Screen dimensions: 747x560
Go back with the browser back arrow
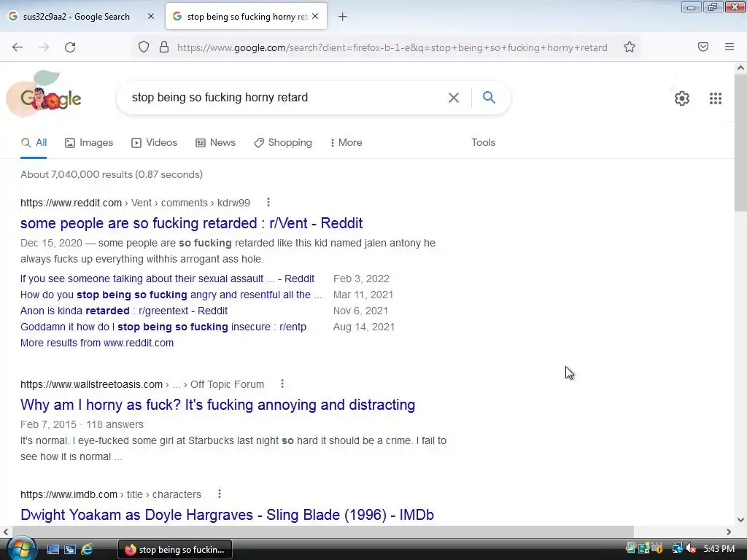coord(18,47)
